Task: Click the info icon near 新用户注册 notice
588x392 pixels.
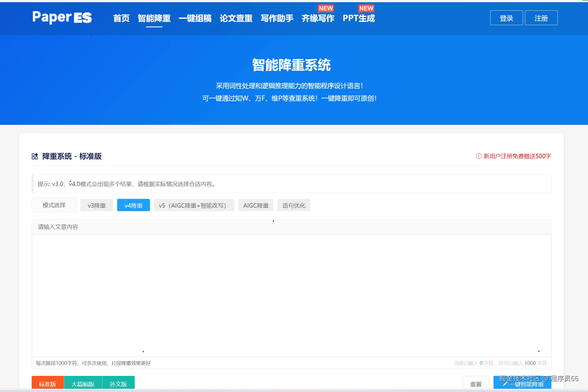Action: pos(478,156)
